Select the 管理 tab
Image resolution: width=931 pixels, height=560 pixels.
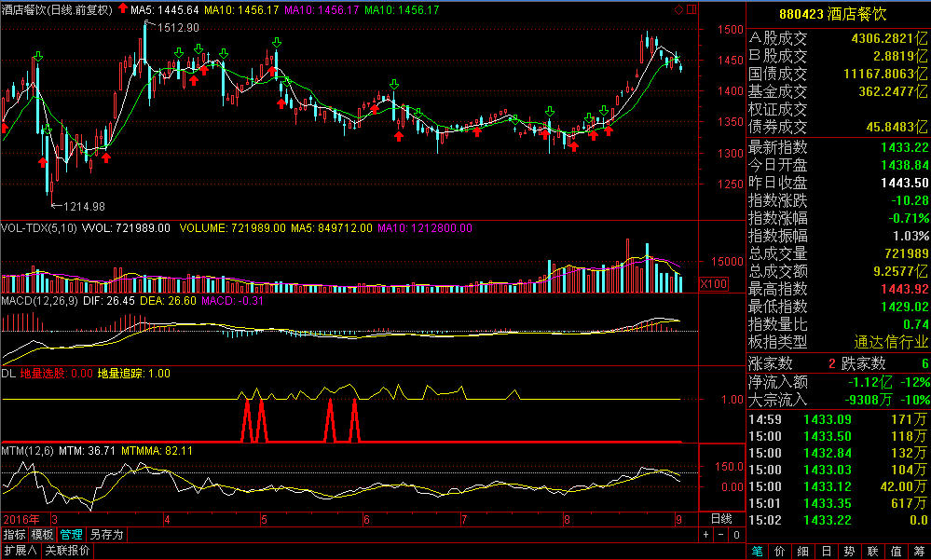pyautogui.click(x=71, y=535)
